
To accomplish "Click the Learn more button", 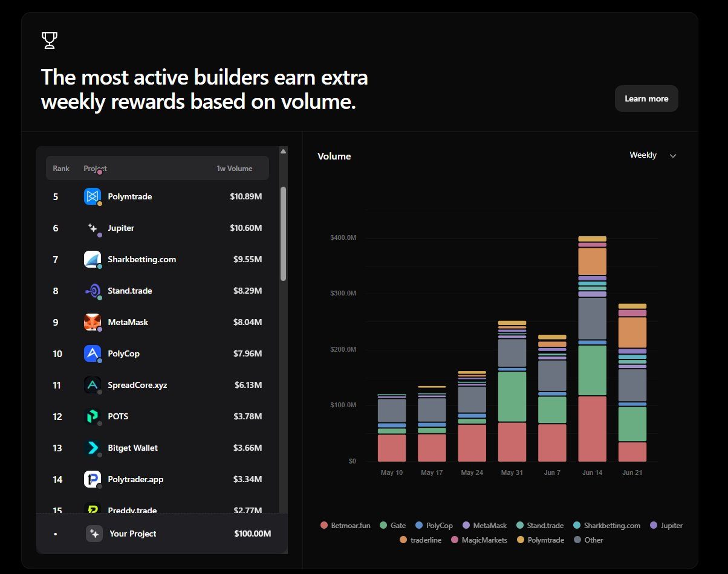I will click(x=646, y=98).
